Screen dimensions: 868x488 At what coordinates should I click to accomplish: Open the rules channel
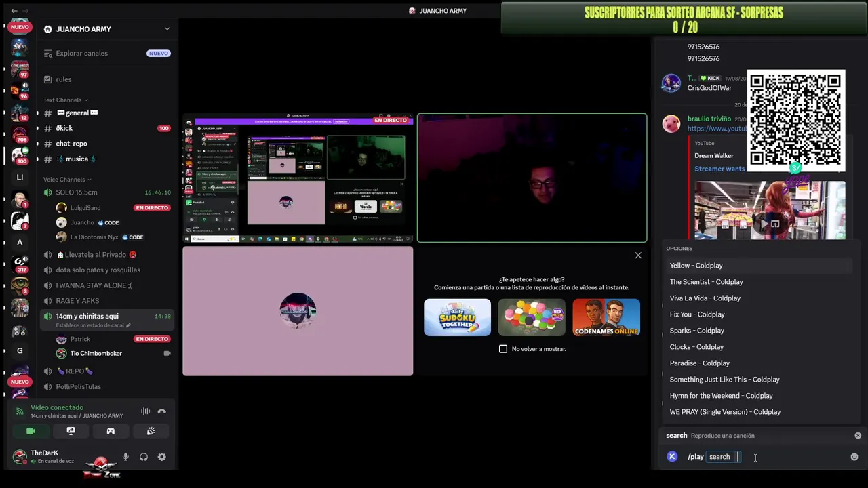pyautogui.click(x=107, y=79)
